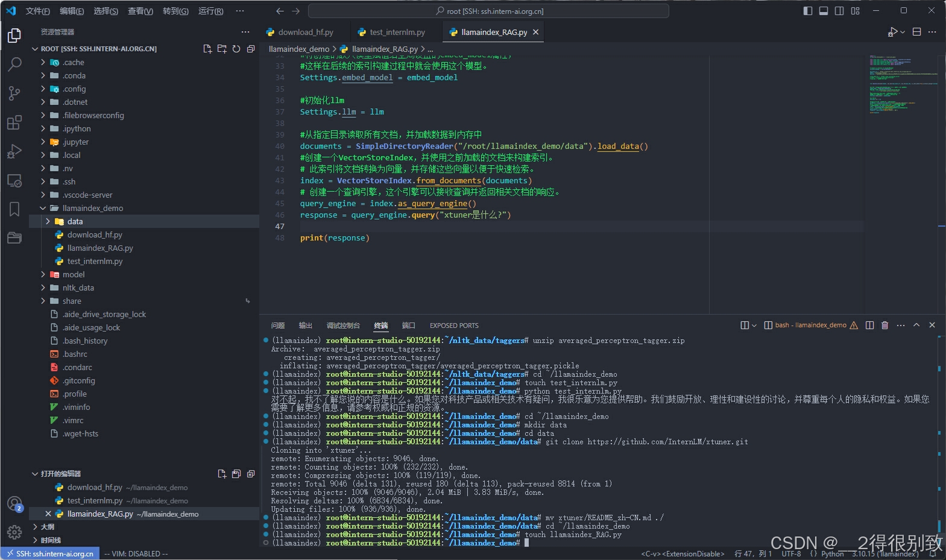Image resolution: width=946 pixels, height=560 pixels.
Task: Switch to the Problems panel tab (问题)
Action: point(278,326)
